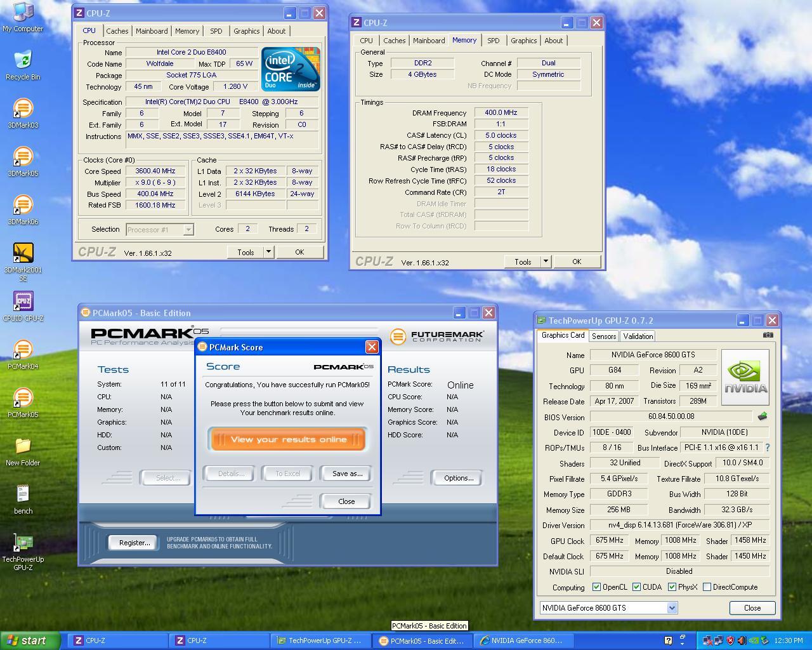Click OK in the CPU-Z CPU window

299,252
